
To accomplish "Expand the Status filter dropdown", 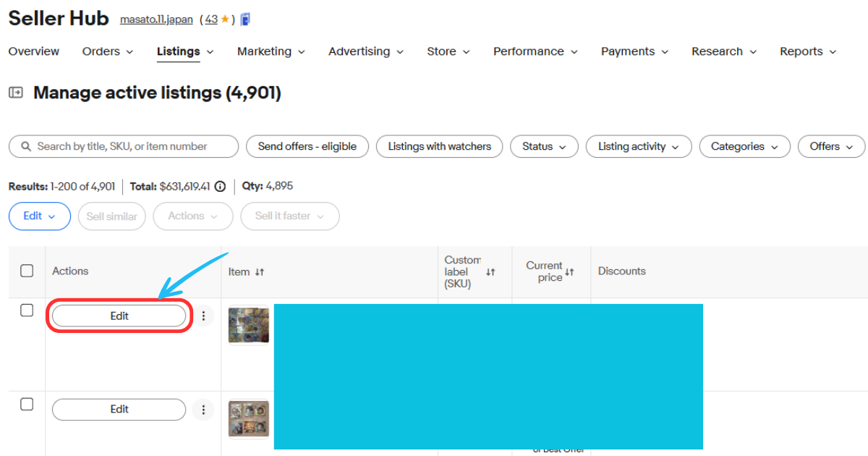I will click(x=545, y=146).
